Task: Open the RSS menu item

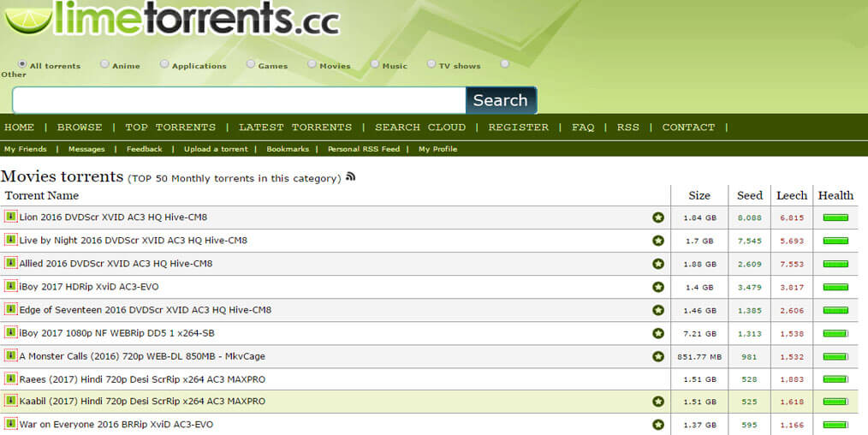Action: (627, 128)
